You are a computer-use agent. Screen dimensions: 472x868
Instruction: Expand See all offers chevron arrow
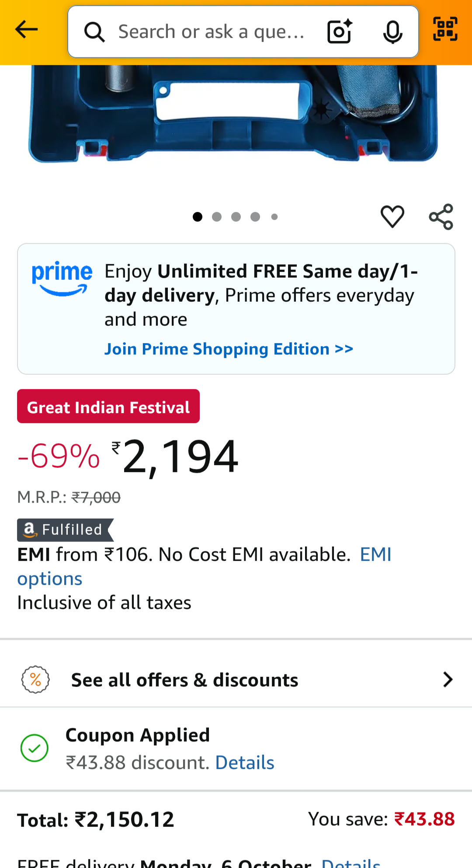pos(448,680)
